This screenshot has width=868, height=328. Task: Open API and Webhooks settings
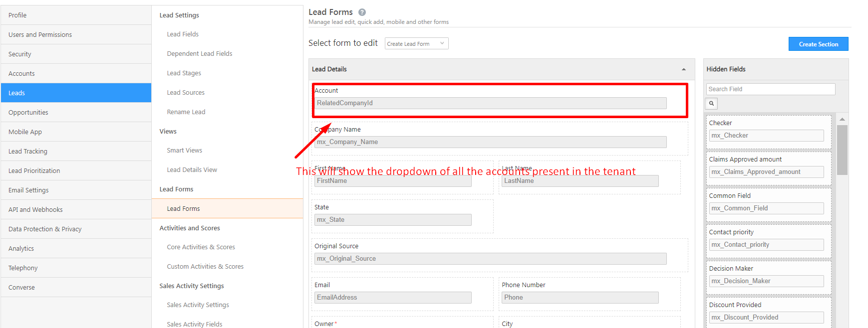pos(35,210)
